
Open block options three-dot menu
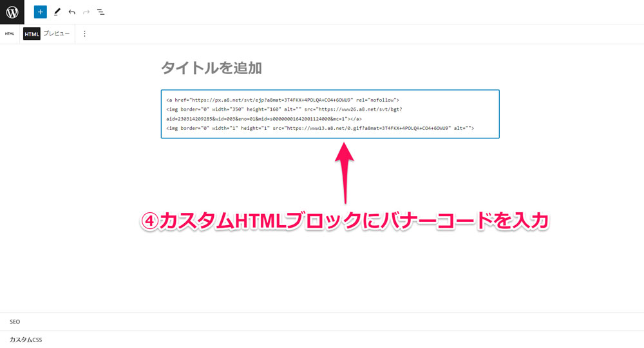[84, 33]
